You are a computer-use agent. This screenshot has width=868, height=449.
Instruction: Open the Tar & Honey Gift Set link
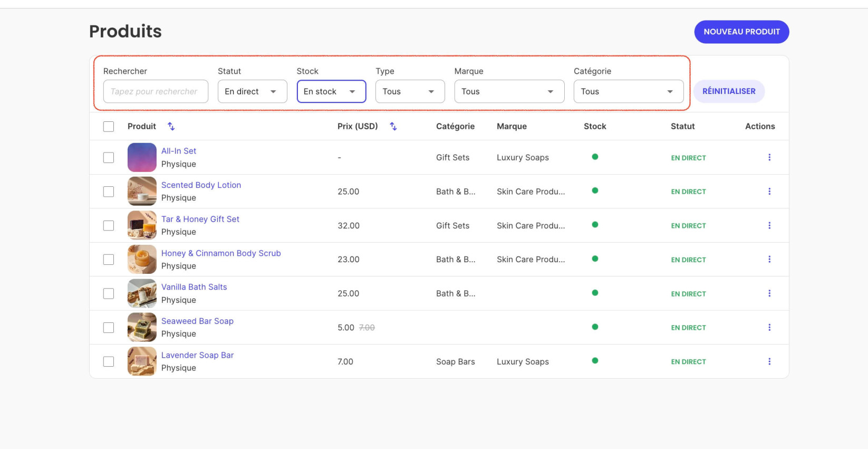[200, 219]
